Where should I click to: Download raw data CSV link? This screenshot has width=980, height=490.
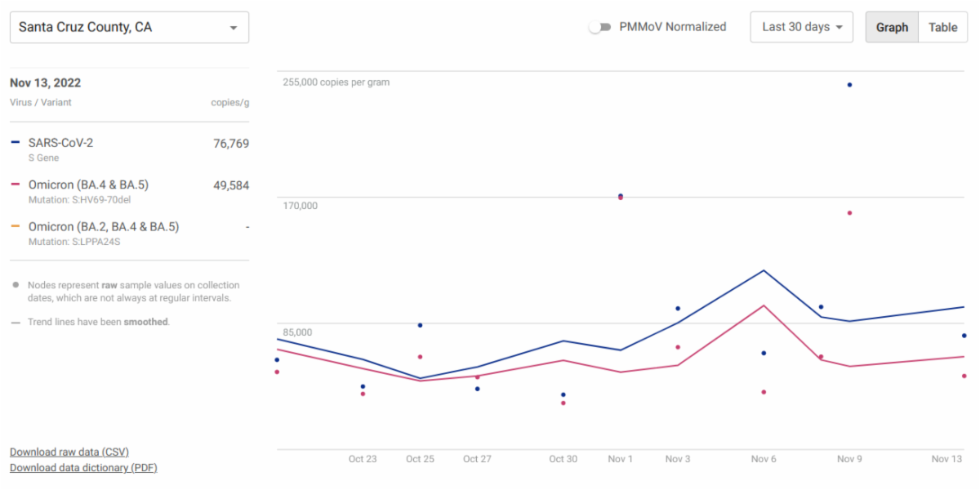[69, 452]
